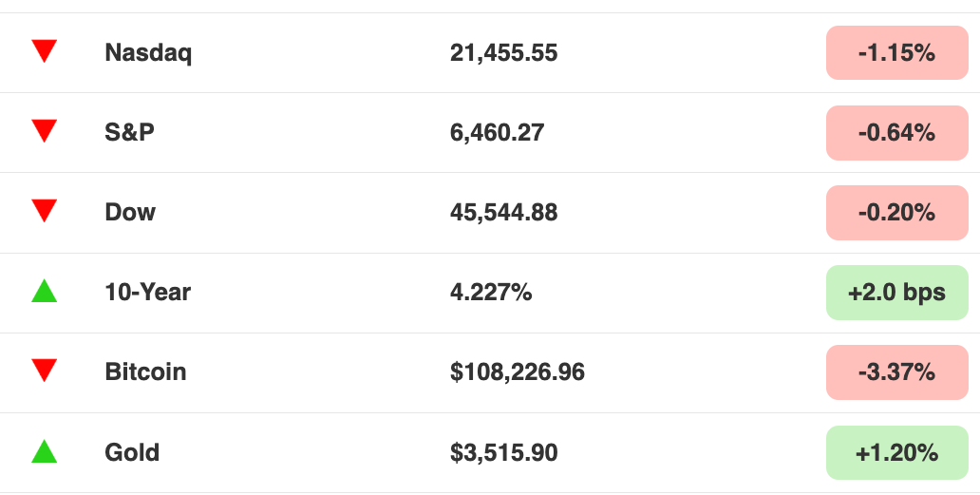Click the Bitcoin price $108,226.96
The image size is (980, 495).
[518, 372]
